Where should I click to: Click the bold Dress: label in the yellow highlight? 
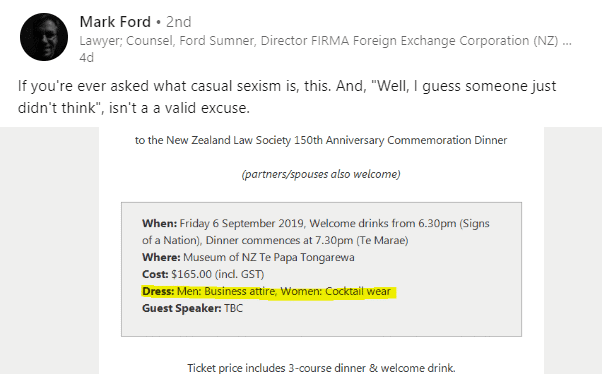[x=158, y=291]
